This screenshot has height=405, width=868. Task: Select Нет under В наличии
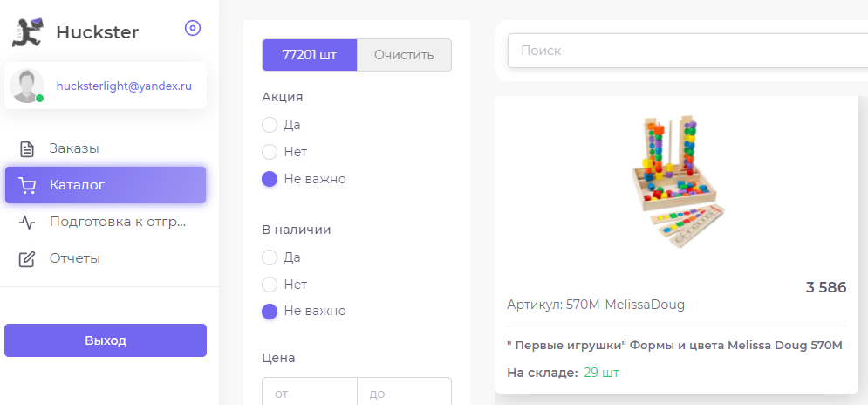[x=269, y=285]
